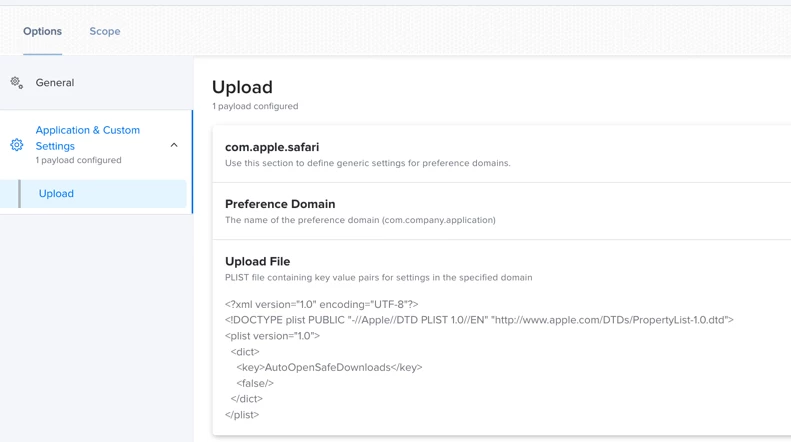The height and width of the screenshot is (442, 791).
Task: Click the closing plist tag line
Action: [x=242, y=415]
